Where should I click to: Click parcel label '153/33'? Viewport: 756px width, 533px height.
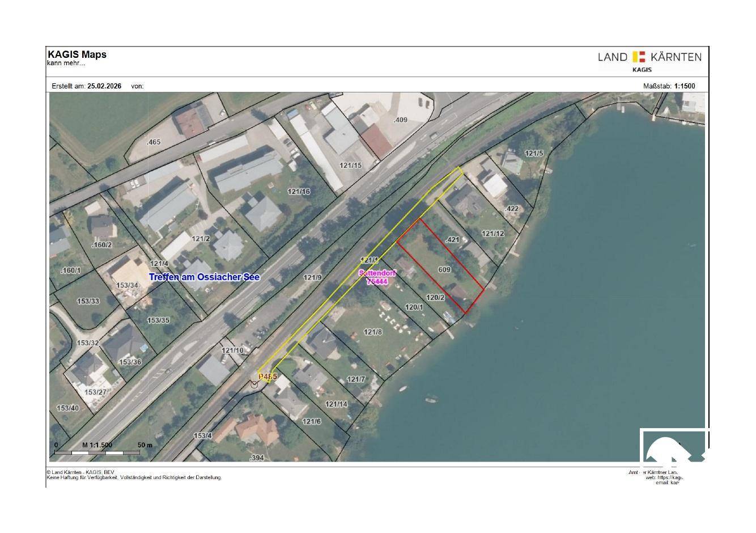(x=88, y=301)
